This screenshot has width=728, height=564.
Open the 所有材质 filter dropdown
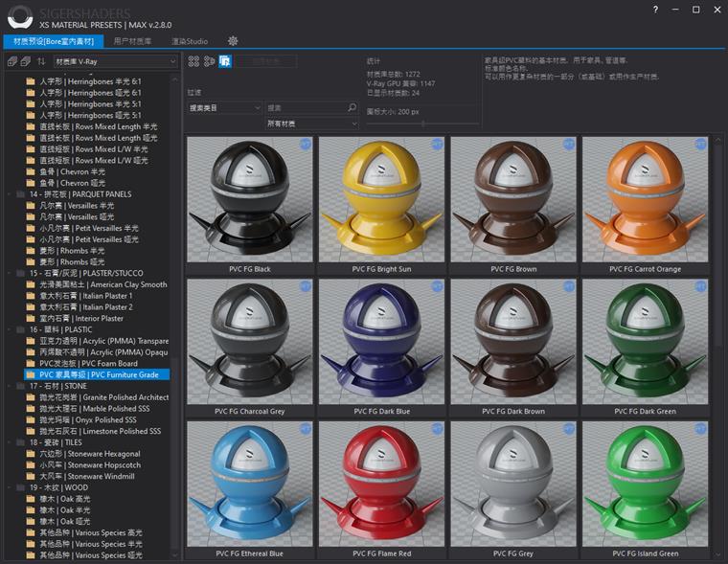click(x=311, y=124)
